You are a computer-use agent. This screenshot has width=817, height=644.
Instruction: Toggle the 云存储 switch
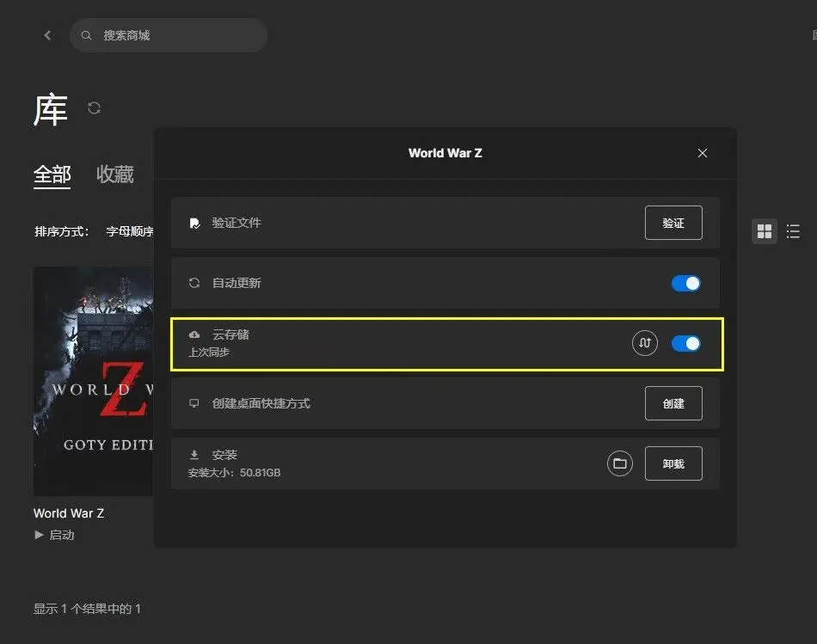click(x=685, y=343)
